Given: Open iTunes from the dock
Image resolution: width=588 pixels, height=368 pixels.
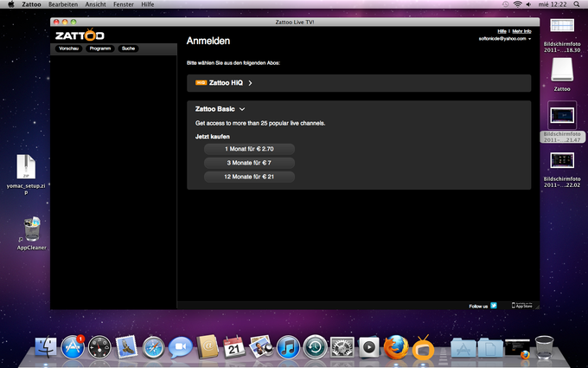Looking at the screenshot, I should 288,347.
